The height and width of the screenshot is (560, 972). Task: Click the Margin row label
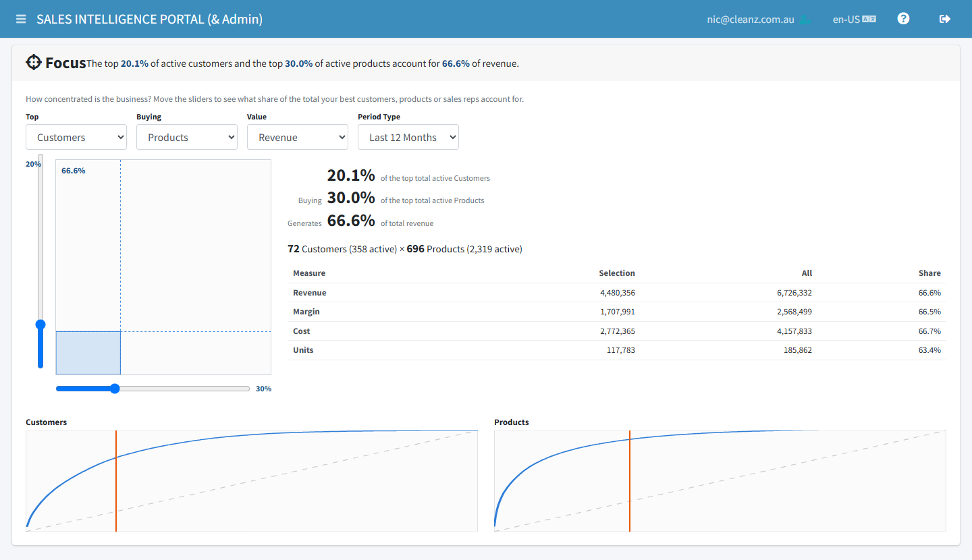tap(306, 312)
